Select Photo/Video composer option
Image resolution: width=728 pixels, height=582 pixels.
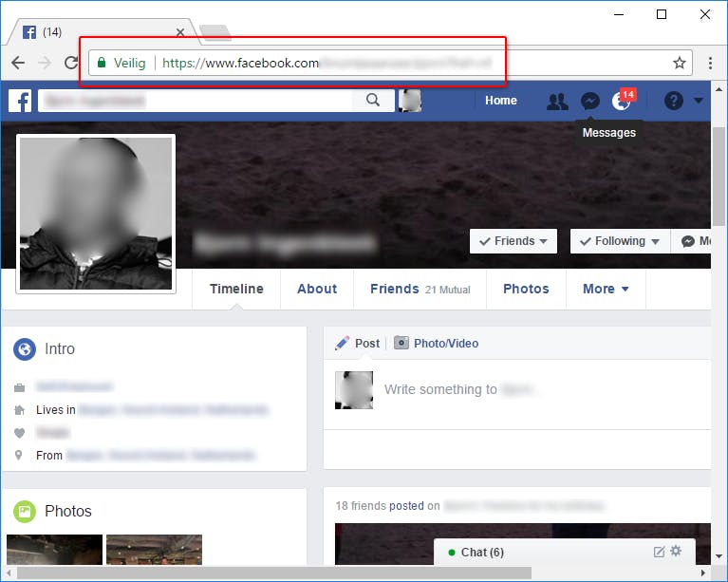coord(446,344)
